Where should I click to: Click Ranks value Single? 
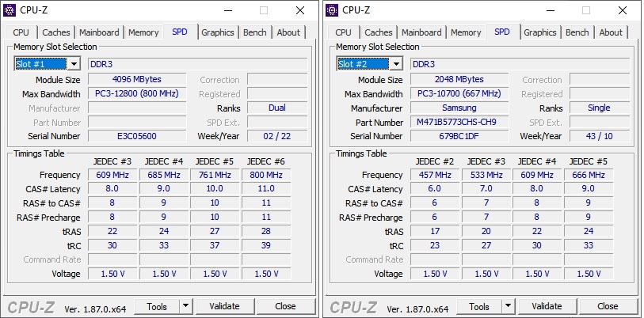[x=600, y=108]
